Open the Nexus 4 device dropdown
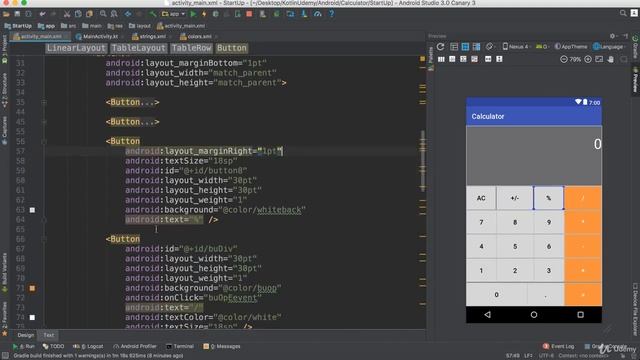The image size is (640, 360). pyautogui.click(x=517, y=47)
